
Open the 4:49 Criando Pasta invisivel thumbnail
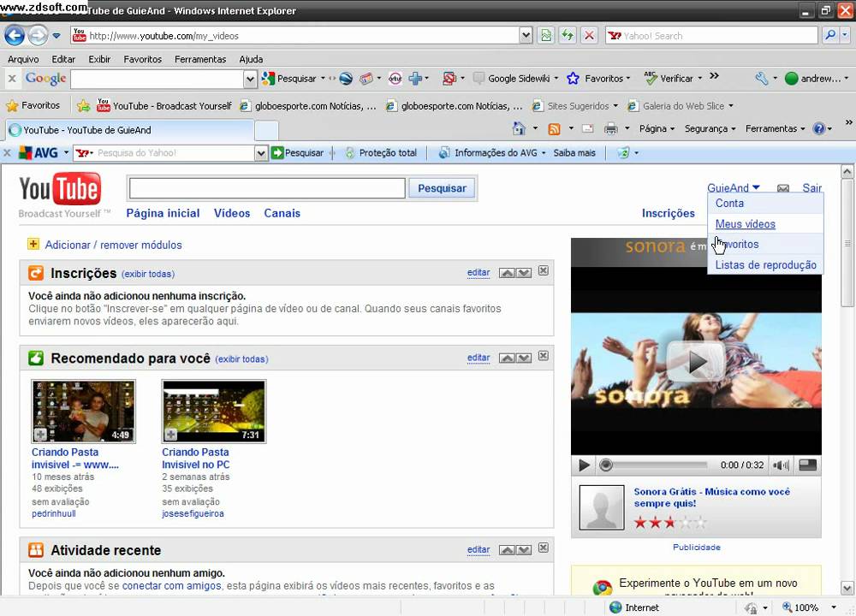pos(84,412)
